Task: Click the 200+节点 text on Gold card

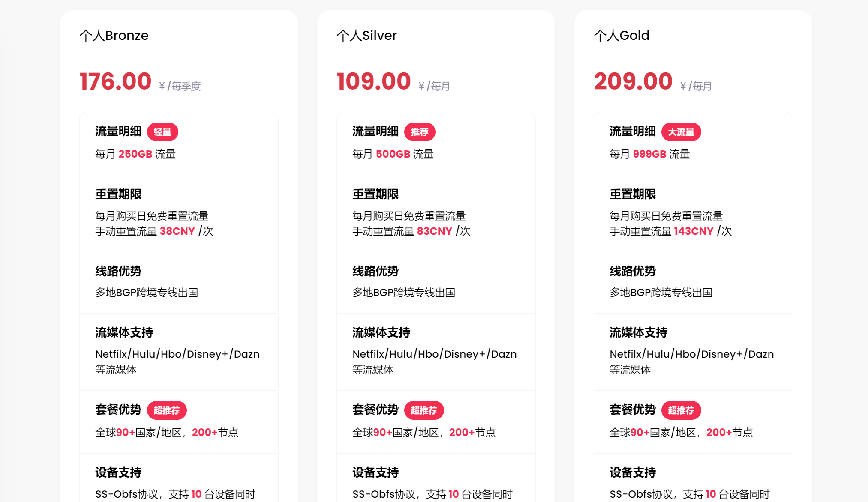Action: pos(729,432)
